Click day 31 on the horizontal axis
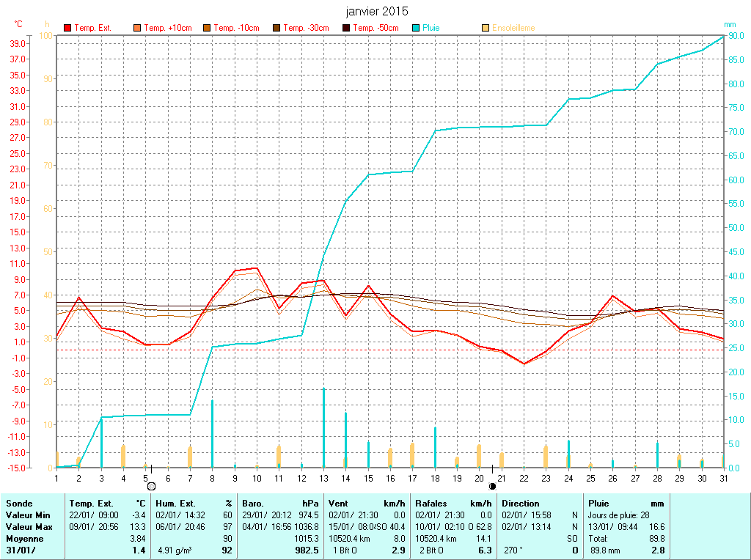Image resolution: width=751 pixels, height=560 pixels. [723, 478]
